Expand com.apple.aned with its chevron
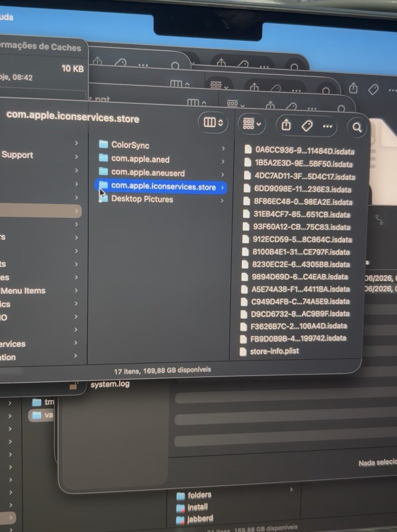This screenshot has width=397, height=532. tap(223, 162)
